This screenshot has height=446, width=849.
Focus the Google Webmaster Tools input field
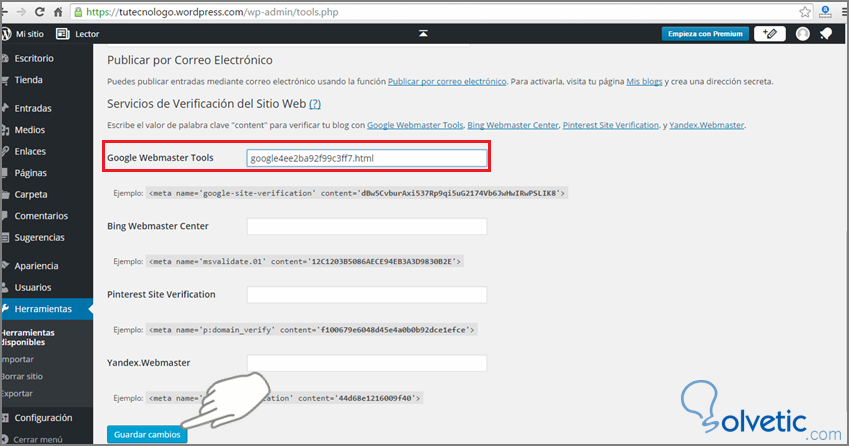367,158
